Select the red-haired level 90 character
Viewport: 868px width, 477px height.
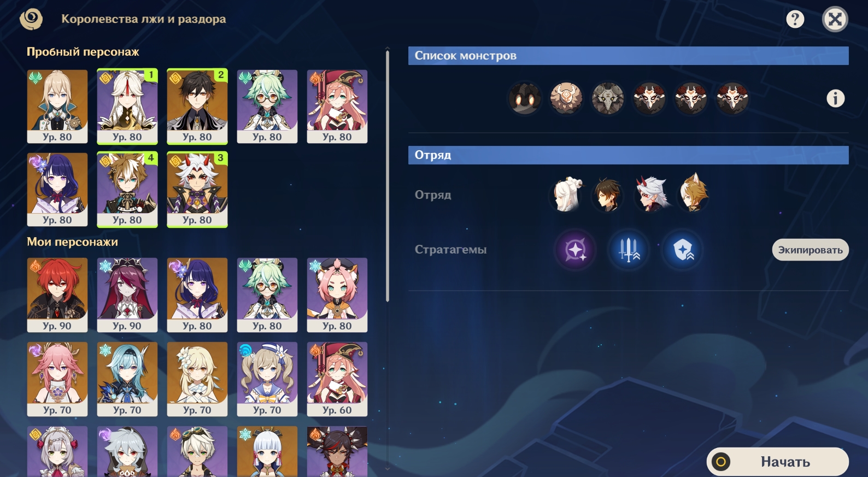[x=57, y=295]
